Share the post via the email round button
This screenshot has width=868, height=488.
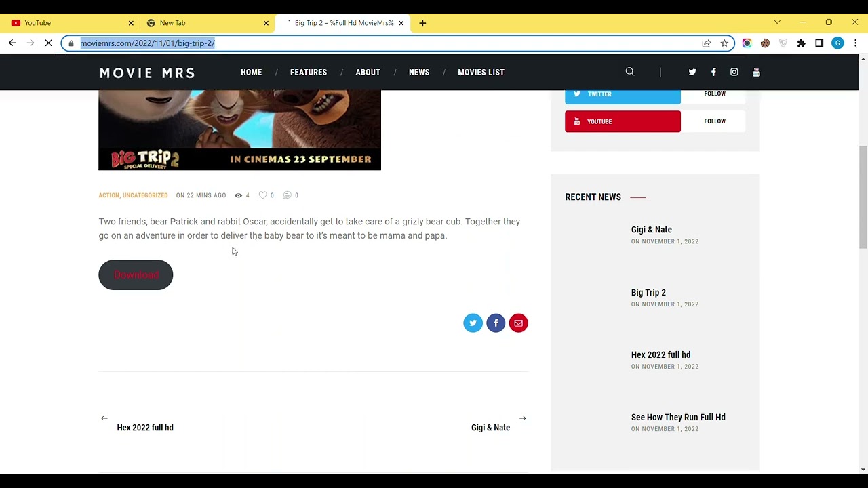tap(518, 323)
